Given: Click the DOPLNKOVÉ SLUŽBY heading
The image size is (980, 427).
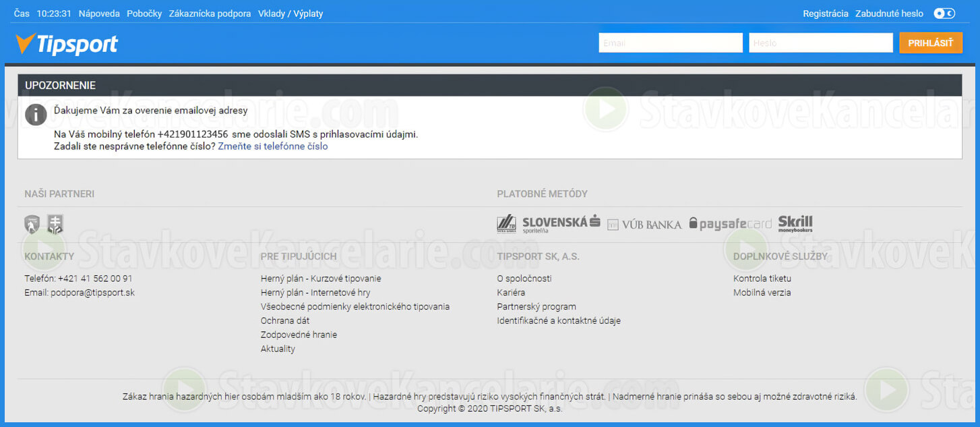Looking at the screenshot, I should [780, 257].
